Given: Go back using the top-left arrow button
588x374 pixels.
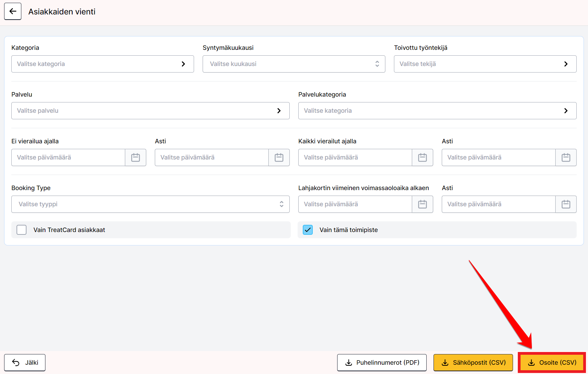Looking at the screenshot, I should (13, 11).
